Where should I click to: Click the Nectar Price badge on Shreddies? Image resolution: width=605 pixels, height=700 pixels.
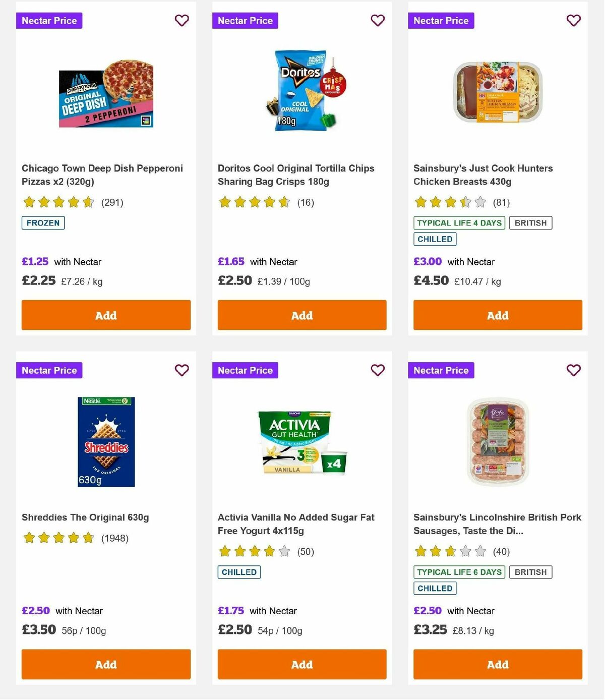[x=49, y=370]
